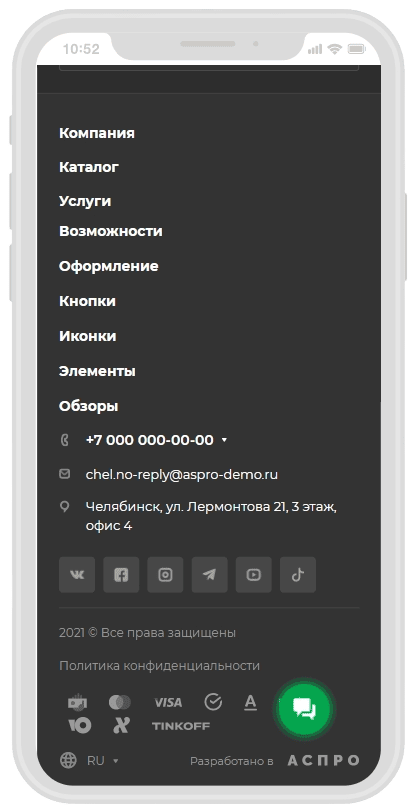414x811 pixels.
Task: Click the АСПРО developer logo
Action: [x=323, y=760]
